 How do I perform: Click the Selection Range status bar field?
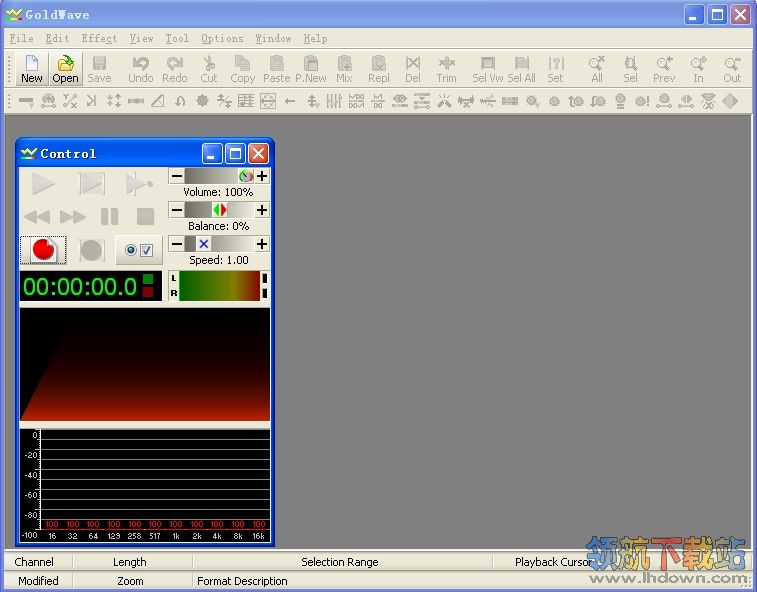pyautogui.click(x=342, y=562)
